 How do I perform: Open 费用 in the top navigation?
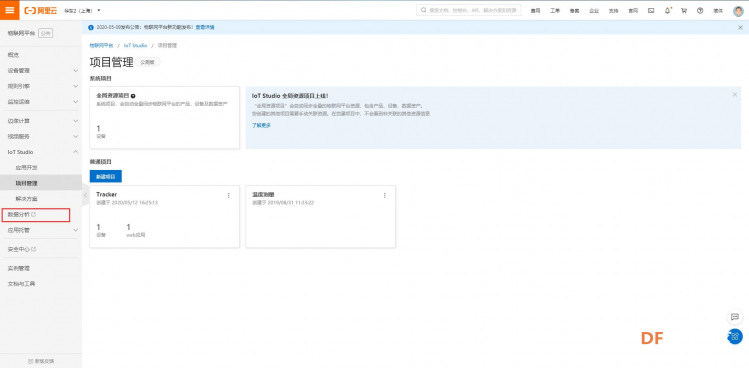(535, 11)
